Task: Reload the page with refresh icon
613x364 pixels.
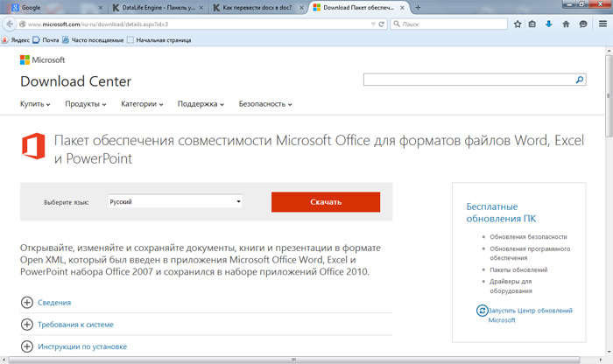Action: click(x=382, y=24)
